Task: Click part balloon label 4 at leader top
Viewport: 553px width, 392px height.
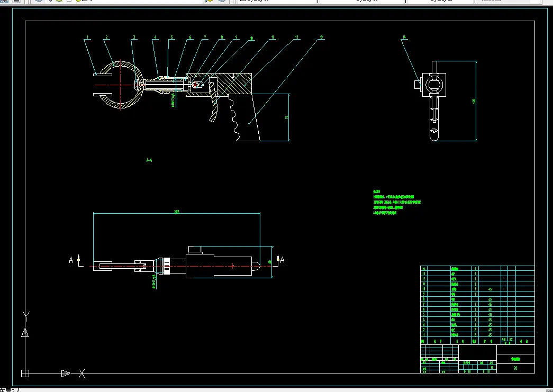Action: 155,37
